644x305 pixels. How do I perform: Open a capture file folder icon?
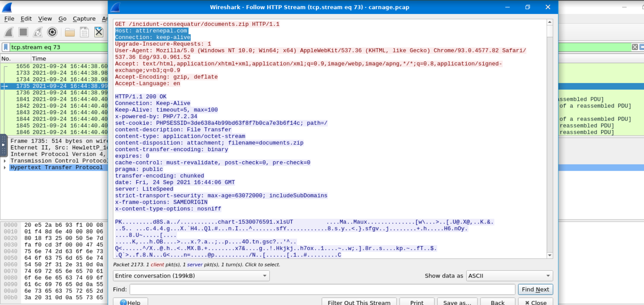[x=70, y=32]
